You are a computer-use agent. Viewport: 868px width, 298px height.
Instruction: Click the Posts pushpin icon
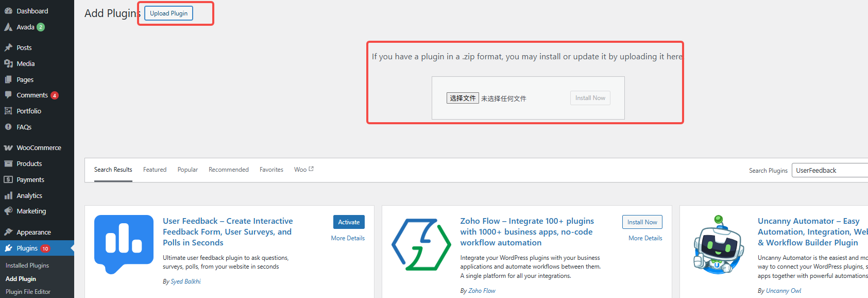tap(8, 47)
